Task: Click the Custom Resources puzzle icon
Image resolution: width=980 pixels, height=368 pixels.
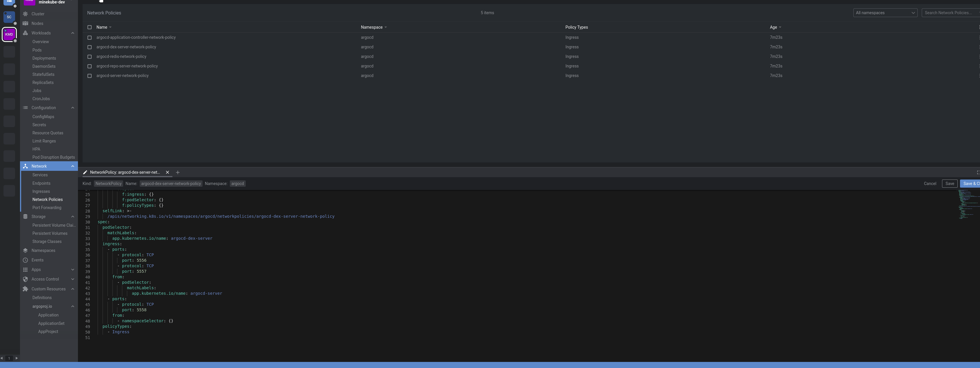Action: pos(25,289)
